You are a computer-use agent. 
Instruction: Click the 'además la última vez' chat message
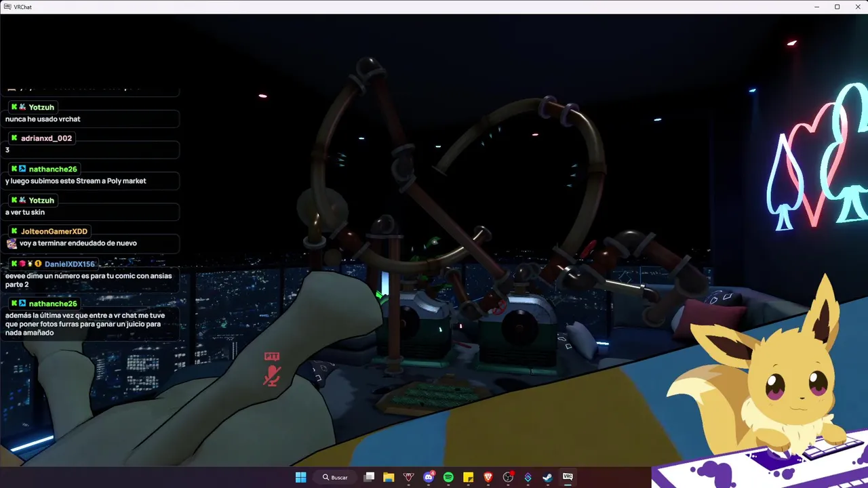point(85,324)
